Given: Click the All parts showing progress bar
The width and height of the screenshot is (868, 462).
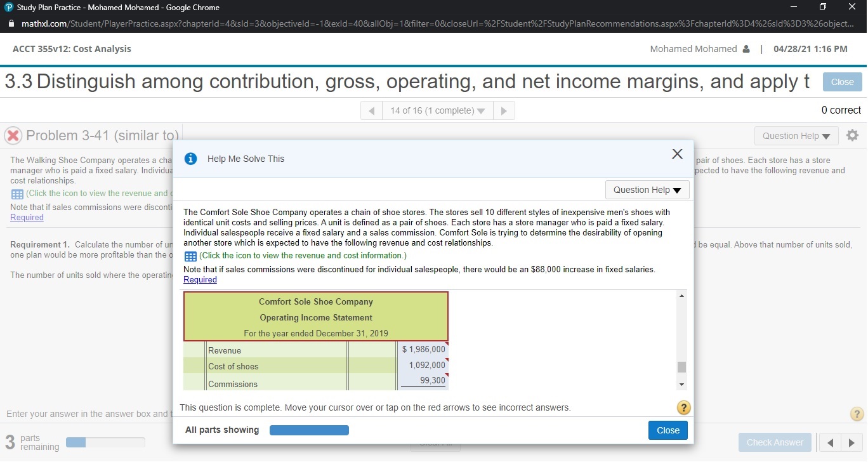Looking at the screenshot, I should 309,430.
